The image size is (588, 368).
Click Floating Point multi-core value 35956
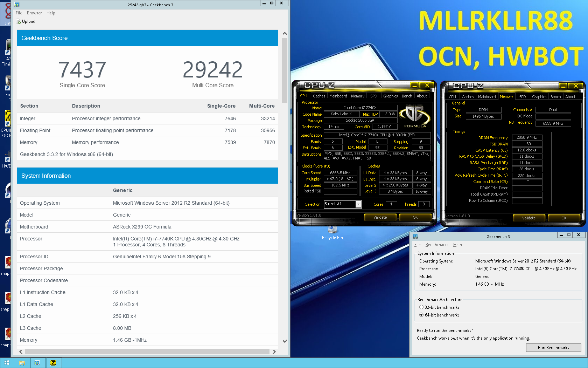[268, 130]
